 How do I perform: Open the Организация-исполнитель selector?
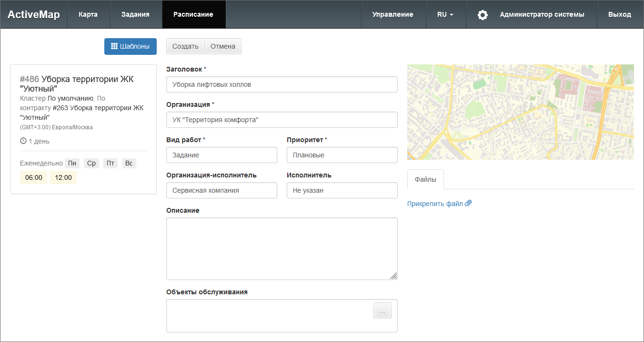[x=221, y=190]
